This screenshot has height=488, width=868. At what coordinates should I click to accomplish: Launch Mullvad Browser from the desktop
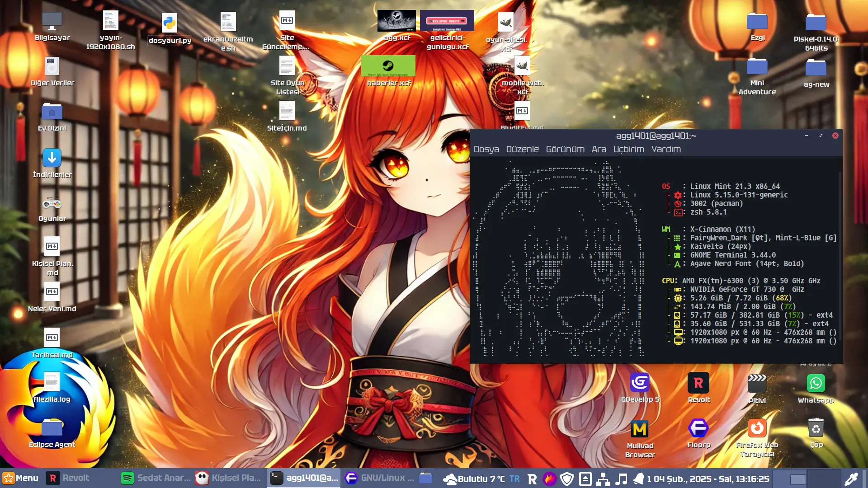[x=640, y=439]
